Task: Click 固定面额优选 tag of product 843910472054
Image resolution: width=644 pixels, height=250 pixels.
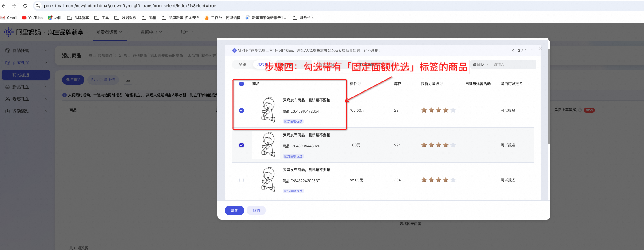Action: click(293, 121)
